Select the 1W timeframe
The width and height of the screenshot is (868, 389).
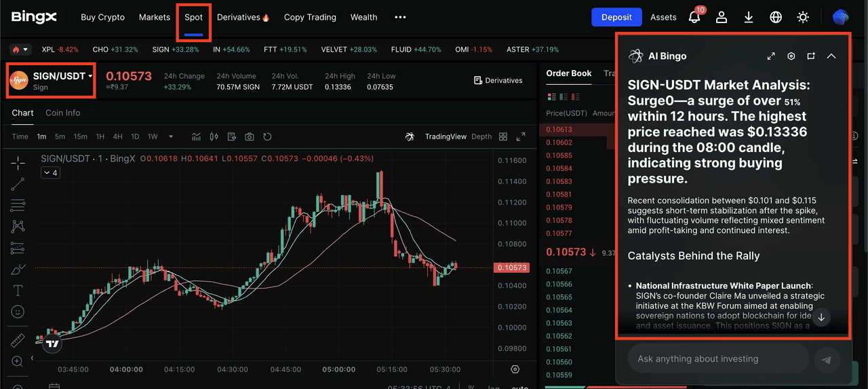pos(153,136)
